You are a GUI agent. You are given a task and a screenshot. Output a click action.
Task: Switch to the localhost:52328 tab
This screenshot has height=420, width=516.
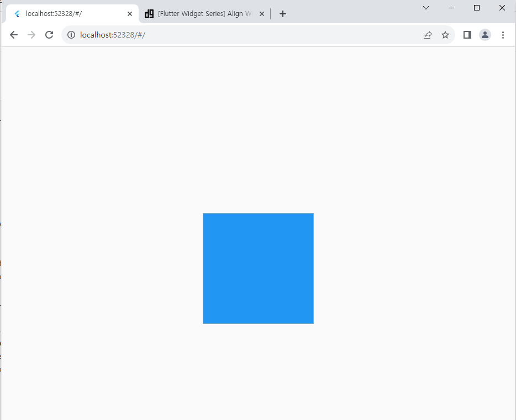72,14
